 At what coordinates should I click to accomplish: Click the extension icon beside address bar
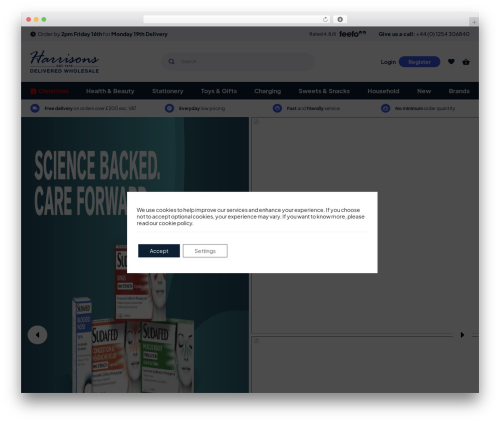(340, 19)
